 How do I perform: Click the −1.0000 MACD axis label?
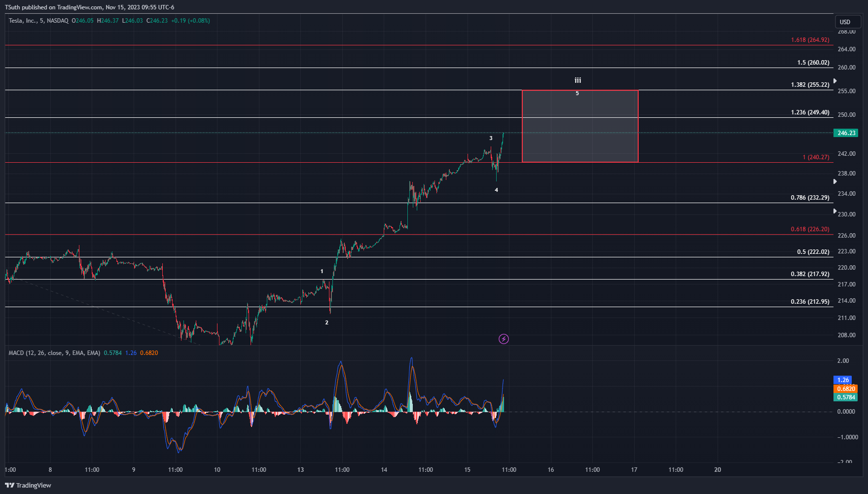[x=848, y=437]
